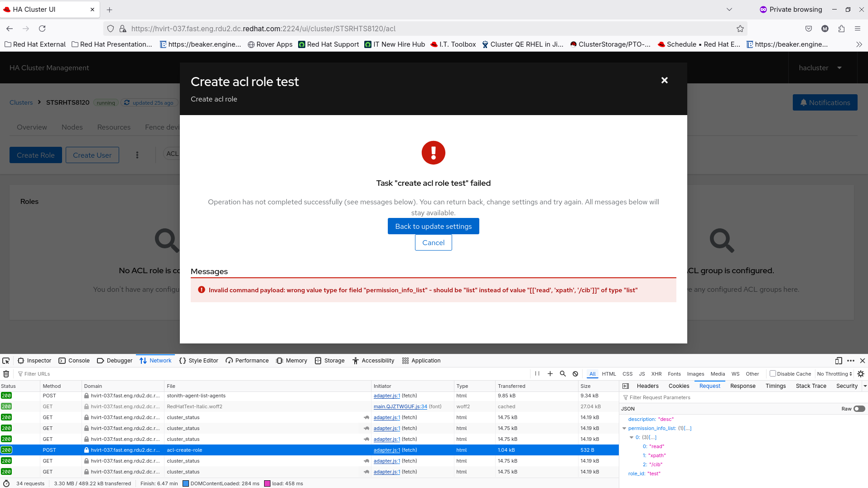This screenshot has height=488, width=868.
Task: Collapse the JSON array item 0
Action: click(632, 437)
